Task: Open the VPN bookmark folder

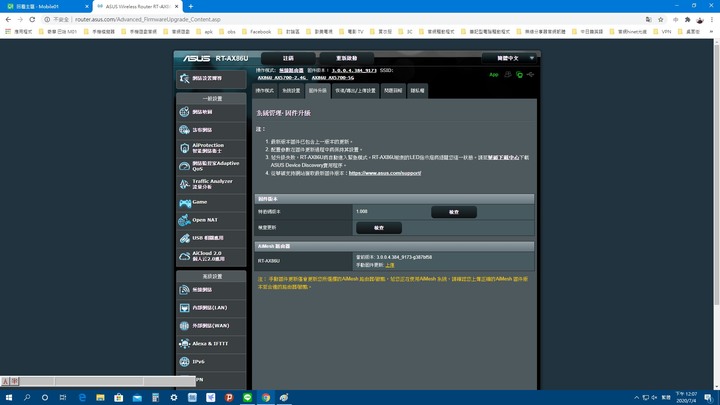Action: [x=663, y=32]
